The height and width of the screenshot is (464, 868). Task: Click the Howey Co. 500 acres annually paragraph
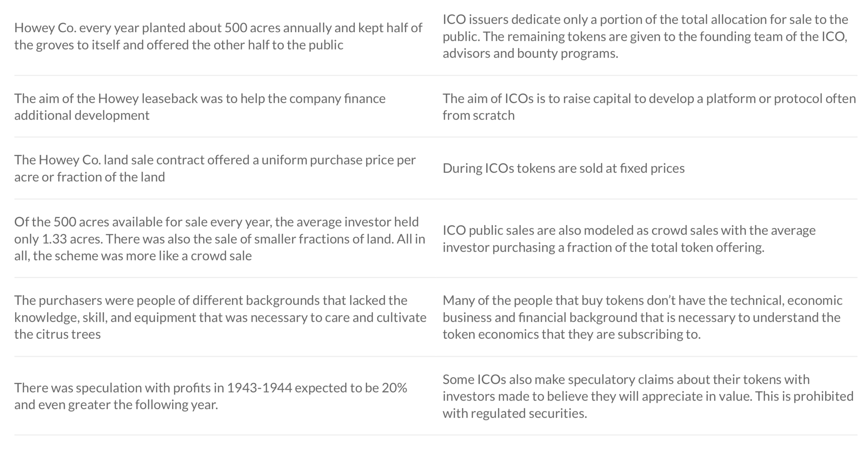(x=218, y=37)
